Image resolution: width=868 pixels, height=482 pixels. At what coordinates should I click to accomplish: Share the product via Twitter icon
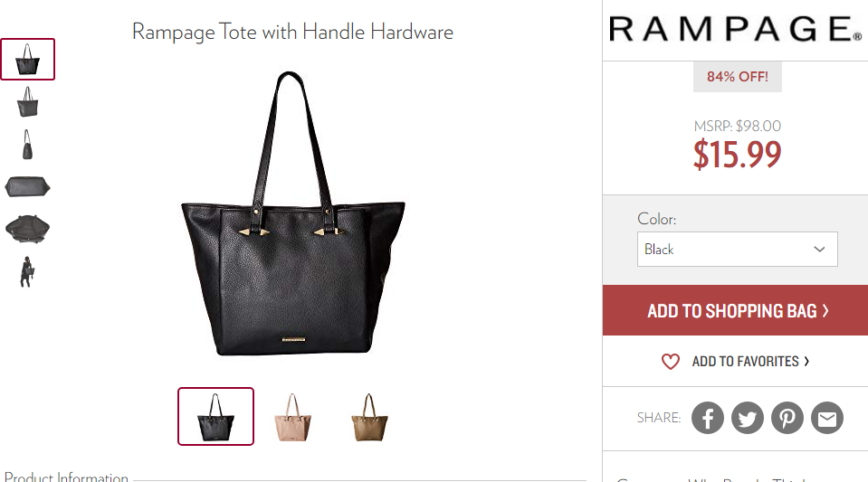pyautogui.click(x=748, y=418)
